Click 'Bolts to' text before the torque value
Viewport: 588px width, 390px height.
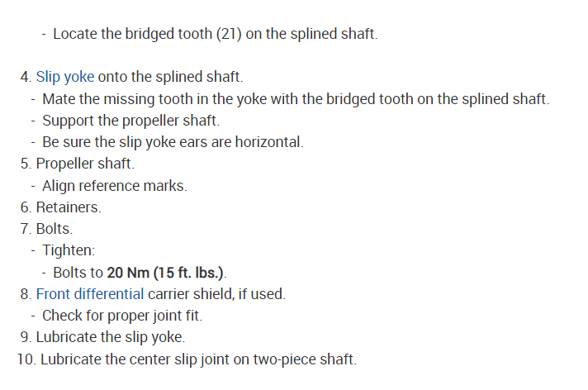78,272
